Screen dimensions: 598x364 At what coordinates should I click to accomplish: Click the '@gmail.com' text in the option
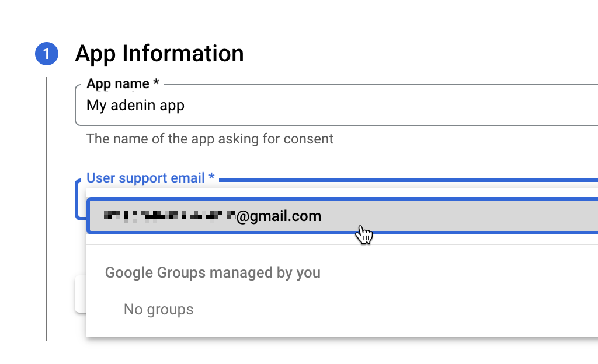pos(279,216)
